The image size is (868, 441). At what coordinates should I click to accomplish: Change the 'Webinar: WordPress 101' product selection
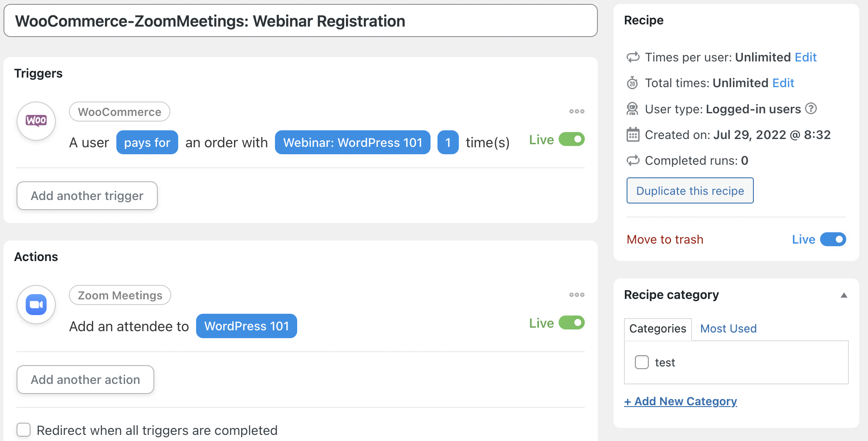(353, 142)
